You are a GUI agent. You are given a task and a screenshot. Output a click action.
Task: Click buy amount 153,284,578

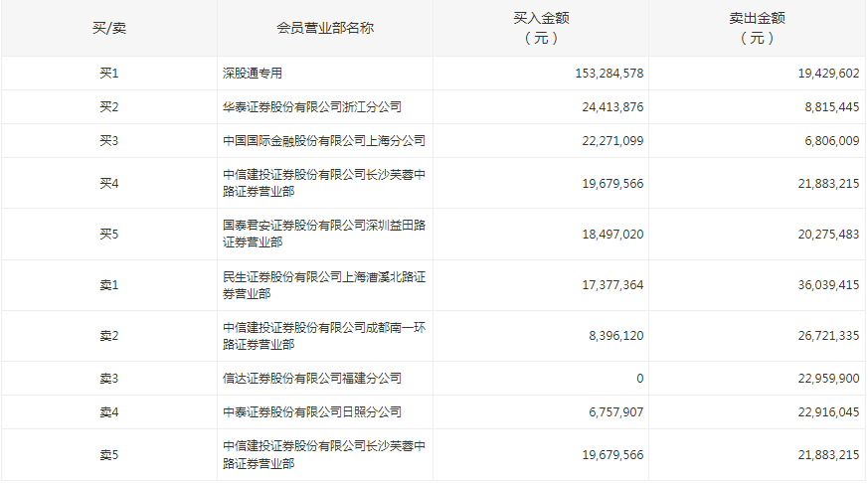point(608,74)
